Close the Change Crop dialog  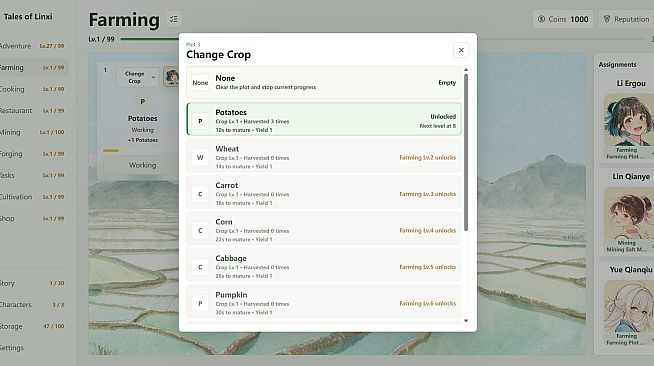(461, 50)
